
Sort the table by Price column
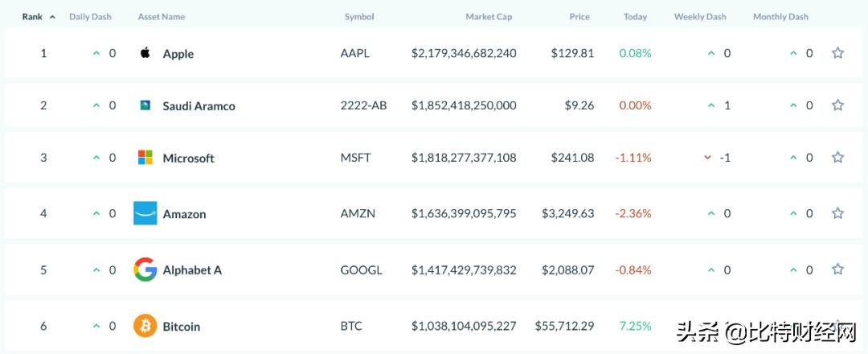click(x=579, y=17)
